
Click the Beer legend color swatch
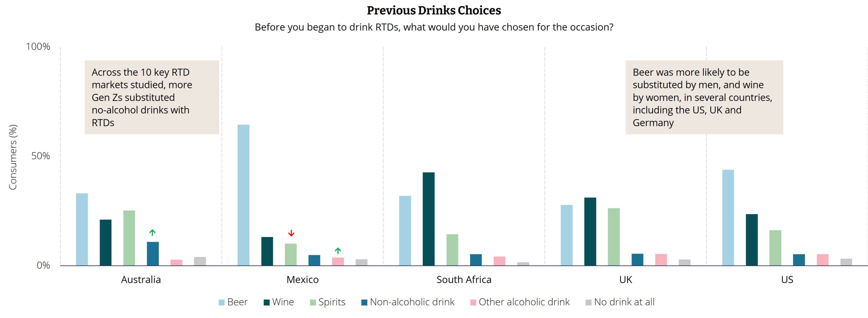(222, 302)
